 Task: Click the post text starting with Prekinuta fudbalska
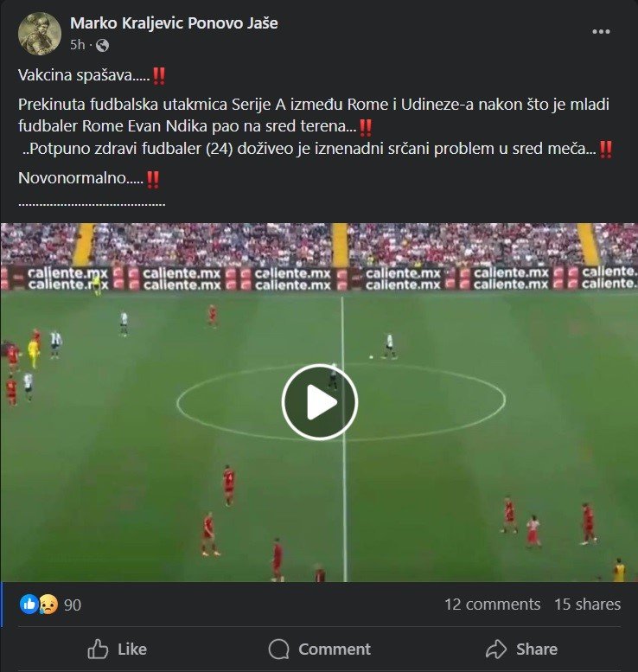coord(315,126)
